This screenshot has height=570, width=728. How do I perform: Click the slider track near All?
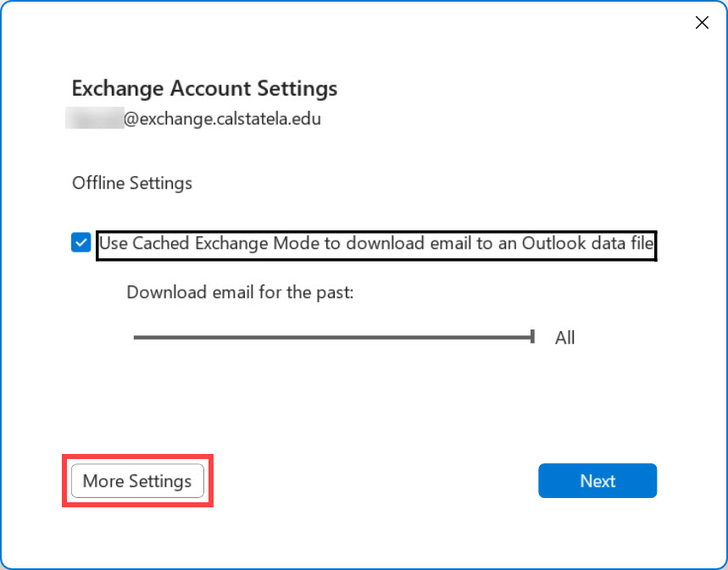click(x=508, y=336)
